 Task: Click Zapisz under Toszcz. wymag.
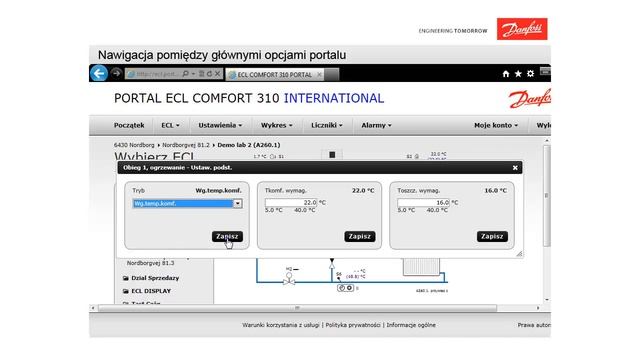tap(492, 236)
